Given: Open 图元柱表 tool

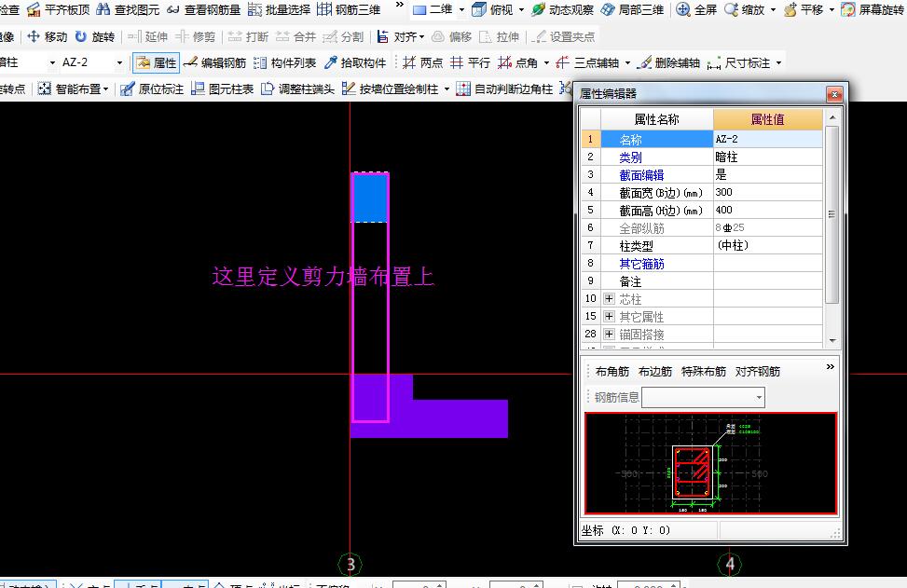Looking at the screenshot, I should [x=222, y=89].
